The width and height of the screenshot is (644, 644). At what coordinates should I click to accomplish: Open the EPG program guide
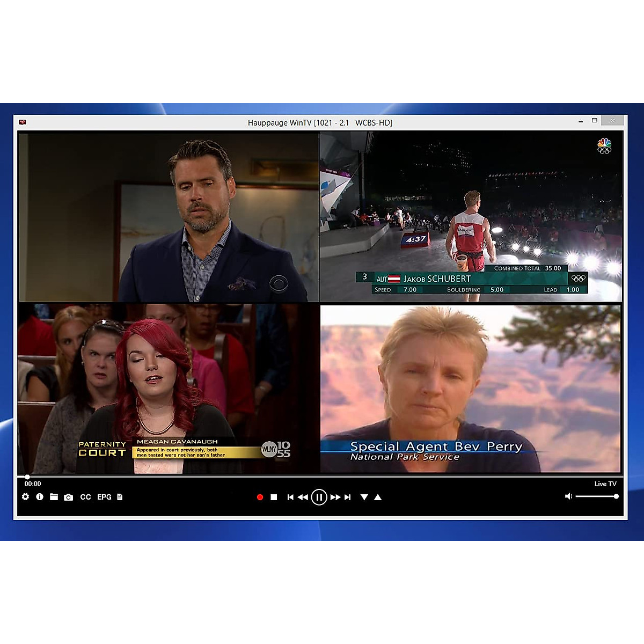coord(104,497)
